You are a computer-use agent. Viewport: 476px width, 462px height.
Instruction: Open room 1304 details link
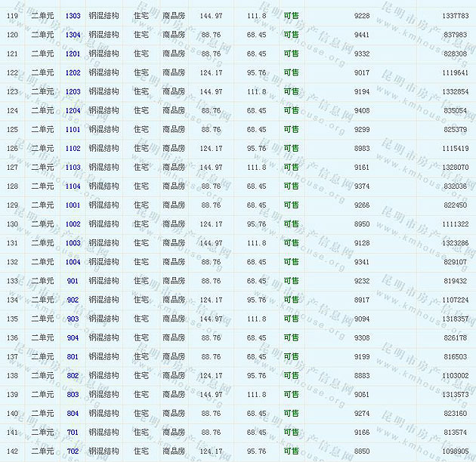(x=73, y=35)
